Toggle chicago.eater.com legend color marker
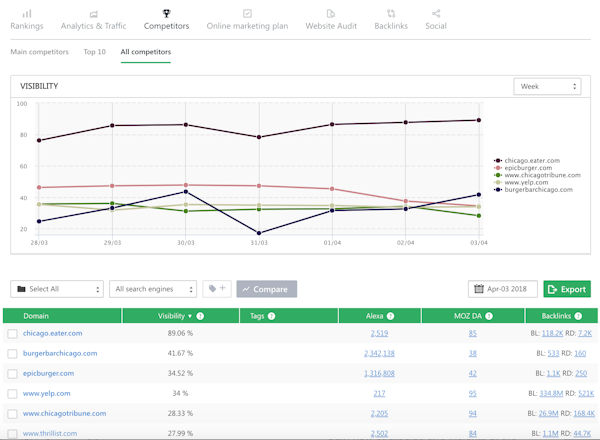600x440 pixels. click(497, 160)
